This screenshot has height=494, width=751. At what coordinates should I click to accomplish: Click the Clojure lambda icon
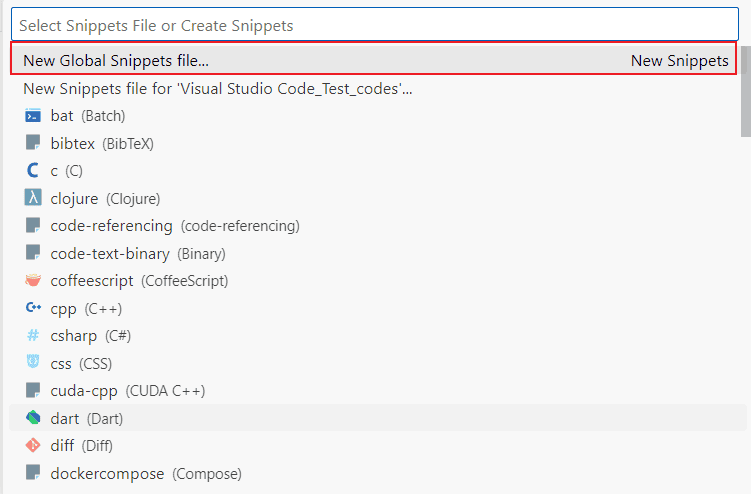click(x=33, y=198)
